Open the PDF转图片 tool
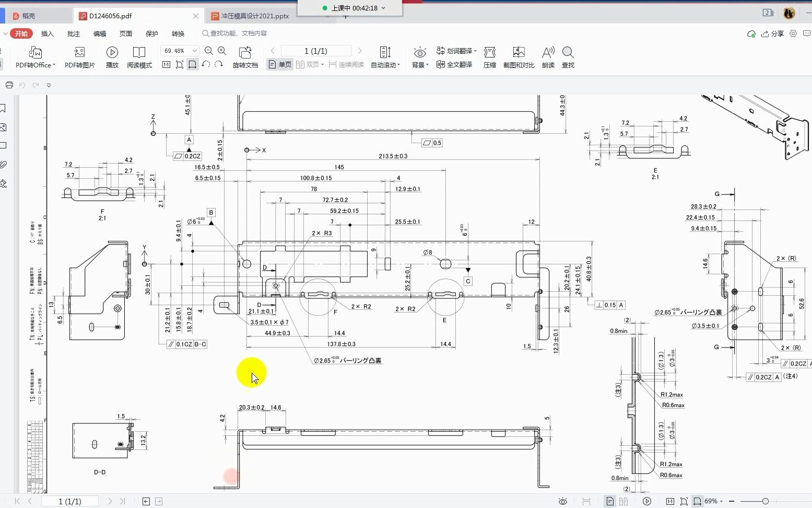 tap(79, 57)
